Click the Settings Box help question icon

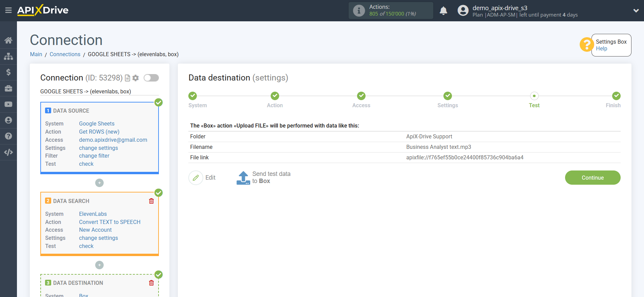coord(586,45)
